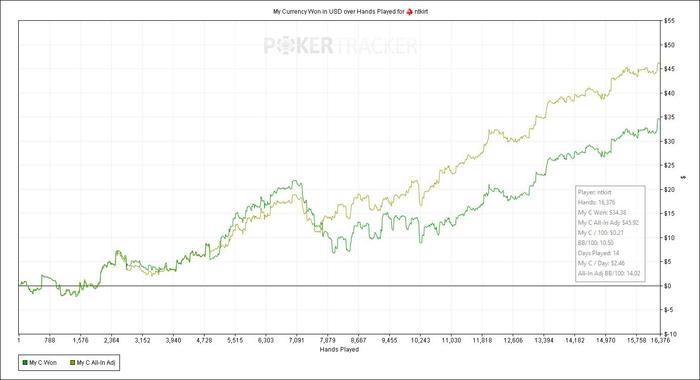Click the '7,091' x-axis tick label
This screenshot has height=380, width=700.
(296, 340)
